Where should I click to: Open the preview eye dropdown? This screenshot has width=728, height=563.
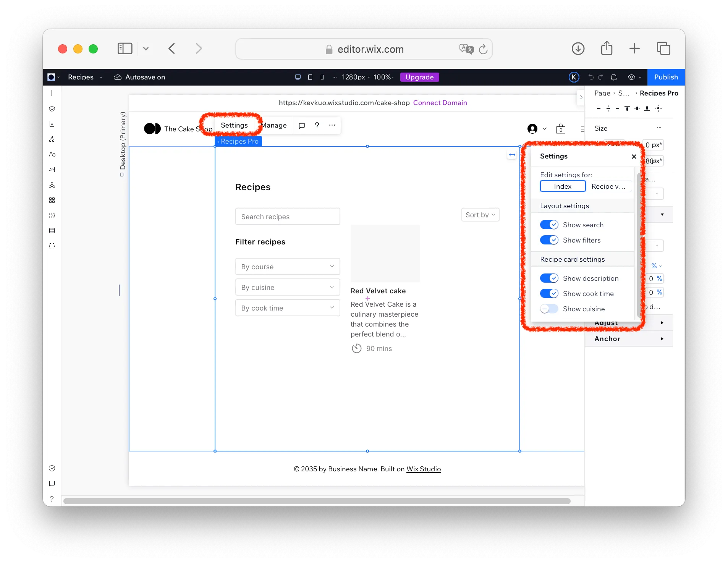pyautogui.click(x=634, y=77)
